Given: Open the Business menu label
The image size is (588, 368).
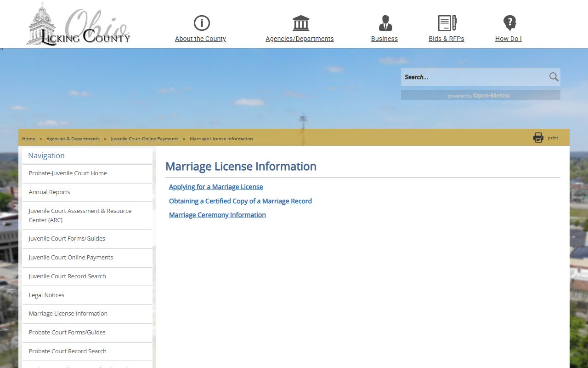Looking at the screenshot, I should [384, 39].
